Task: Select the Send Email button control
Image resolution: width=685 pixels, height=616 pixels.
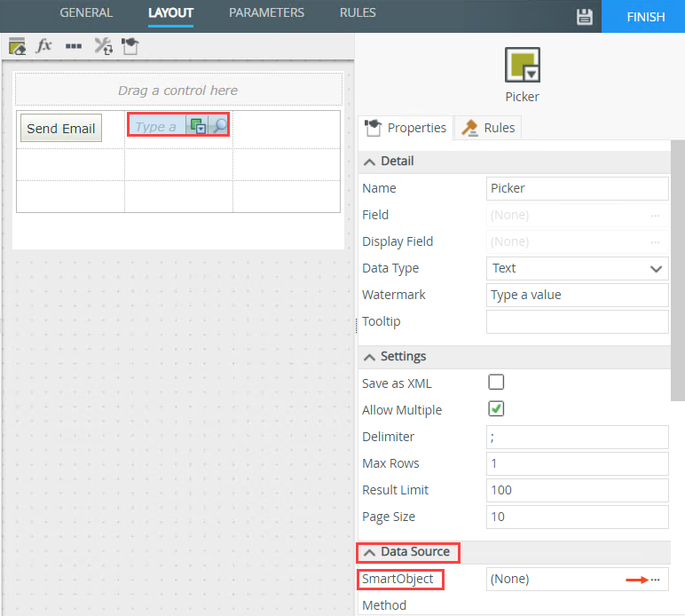Action: (x=60, y=128)
